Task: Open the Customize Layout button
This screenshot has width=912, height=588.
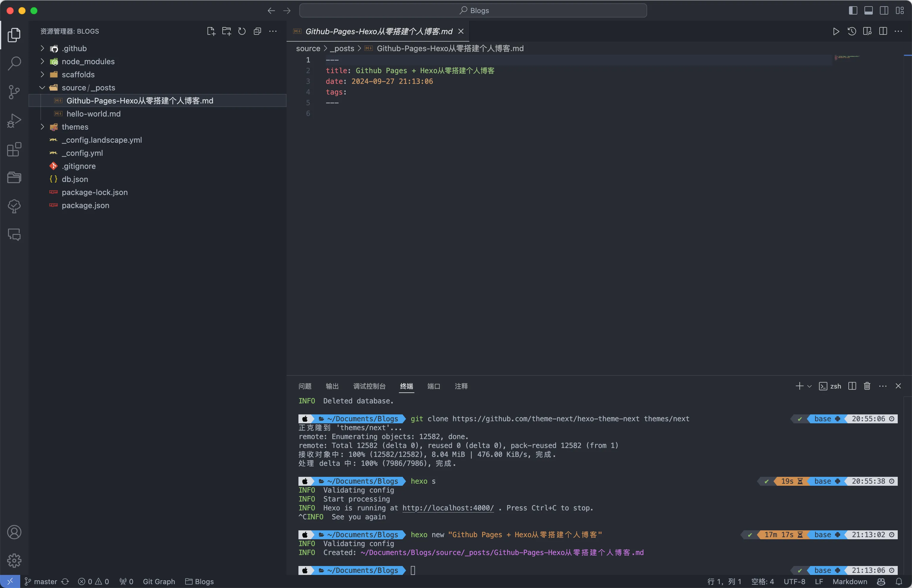Action: [900, 11]
